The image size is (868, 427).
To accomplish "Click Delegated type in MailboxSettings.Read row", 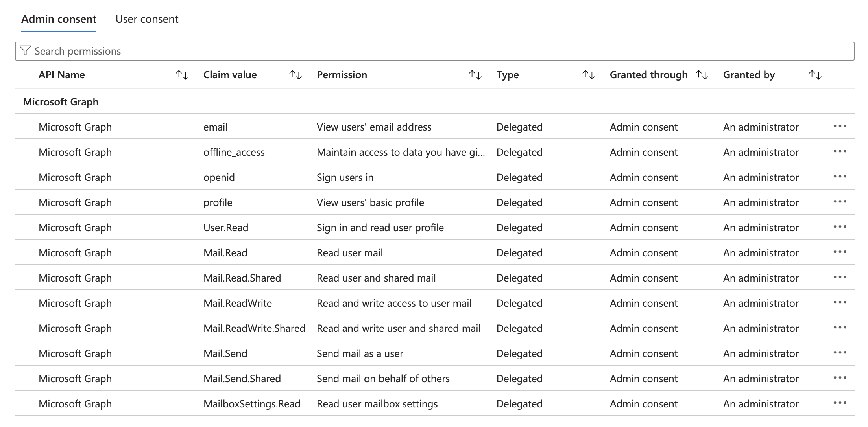I will [519, 404].
